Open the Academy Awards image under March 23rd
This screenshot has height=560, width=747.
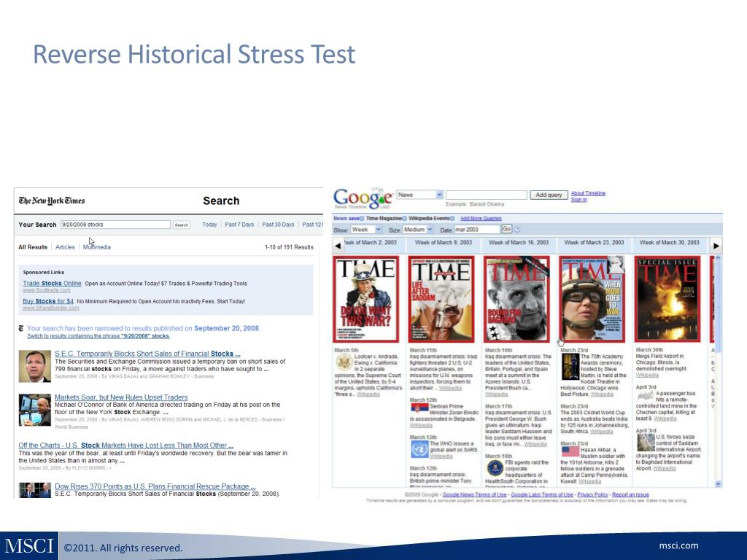570,366
